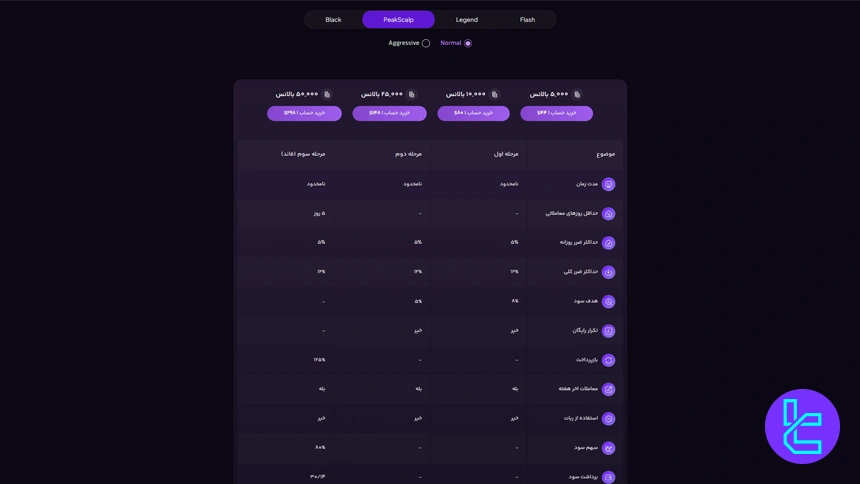Click the time duration (مدت زمان) row icon
This screenshot has height=484, width=860.
pos(608,184)
